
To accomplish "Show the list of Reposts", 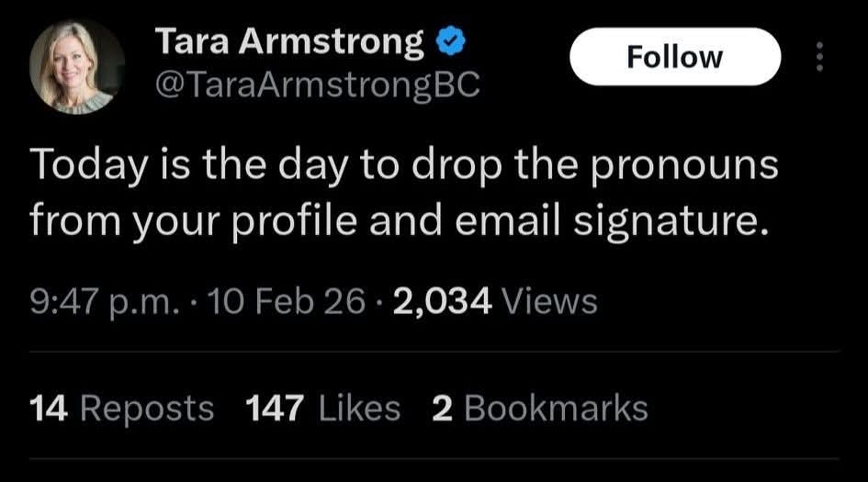I will coord(147,409).
